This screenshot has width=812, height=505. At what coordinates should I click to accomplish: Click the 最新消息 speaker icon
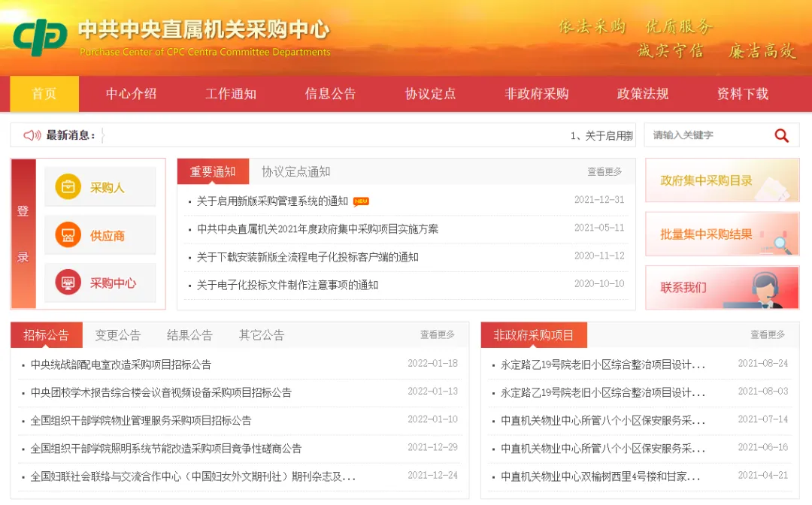pyautogui.click(x=32, y=135)
